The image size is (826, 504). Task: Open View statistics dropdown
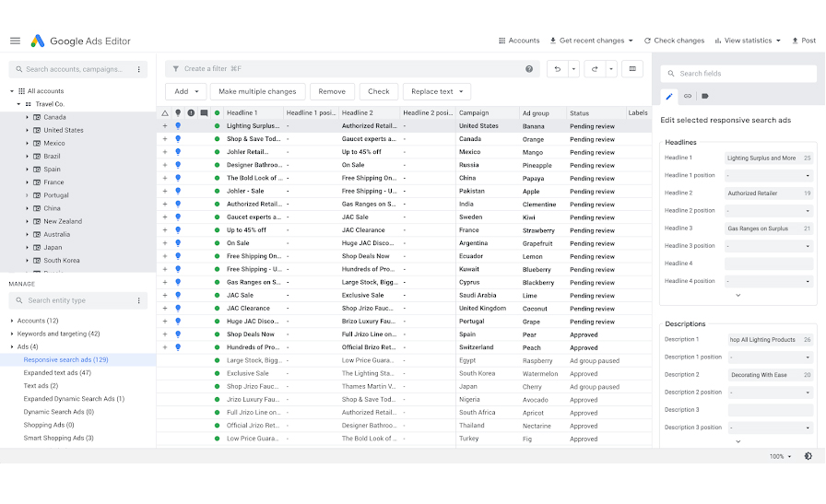[x=748, y=41]
